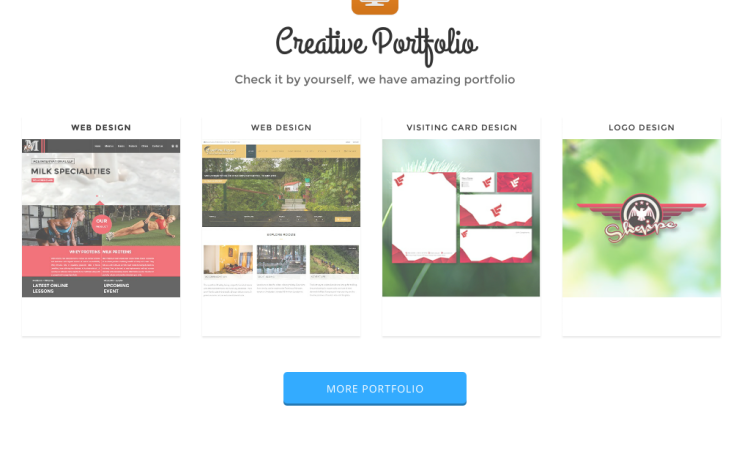Click the VISITING CARD DESIGN title
This screenshot has width=750, height=465.
click(x=462, y=127)
